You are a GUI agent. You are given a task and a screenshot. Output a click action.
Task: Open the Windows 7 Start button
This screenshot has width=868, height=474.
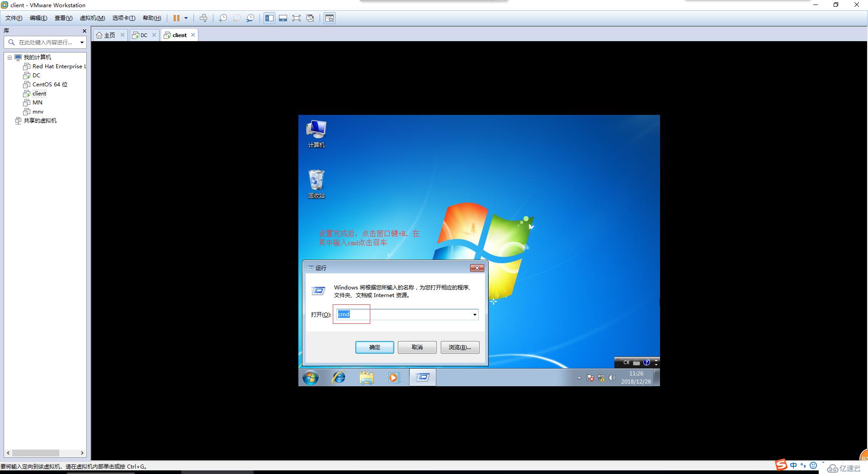(311, 377)
